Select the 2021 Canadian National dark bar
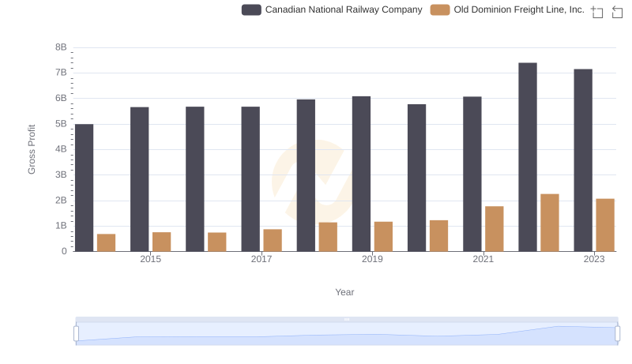The height and width of the screenshot is (364, 632). pos(472,174)
